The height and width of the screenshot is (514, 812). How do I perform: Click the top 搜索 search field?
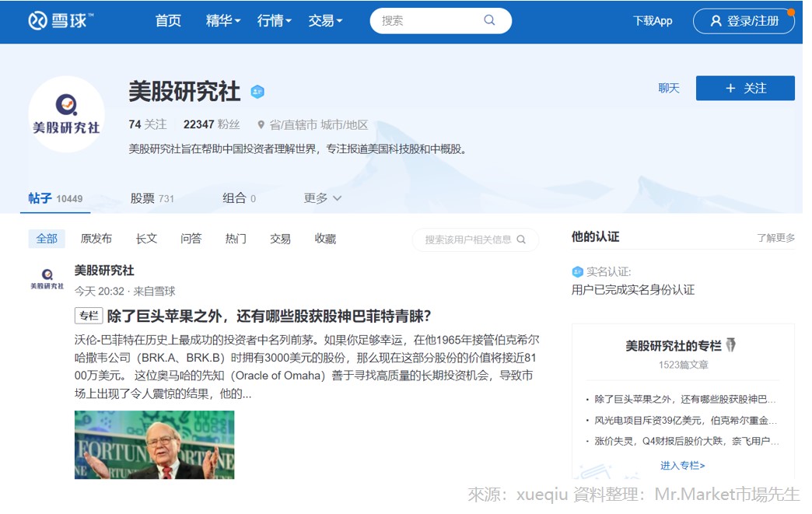tap(441, 21)
